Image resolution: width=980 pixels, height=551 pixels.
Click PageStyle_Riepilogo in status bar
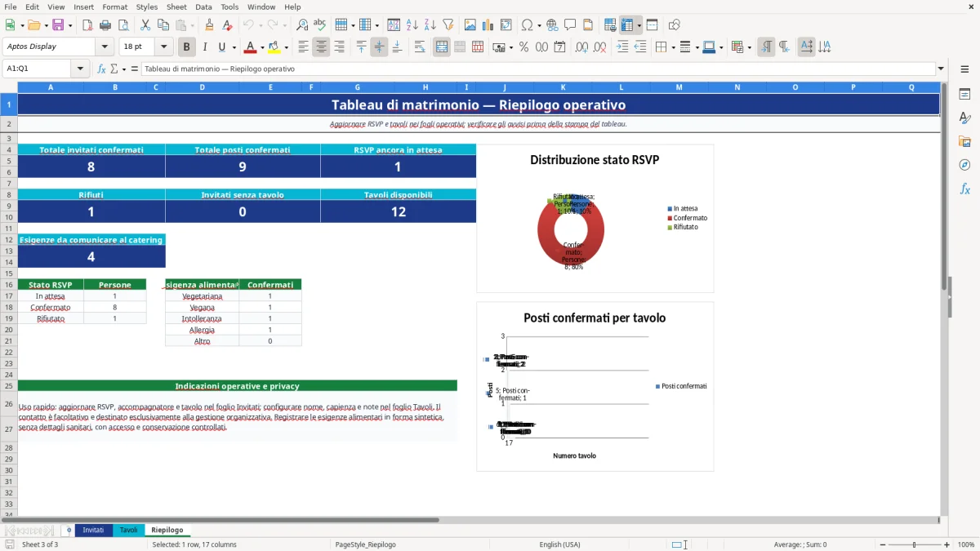[365, 544]
